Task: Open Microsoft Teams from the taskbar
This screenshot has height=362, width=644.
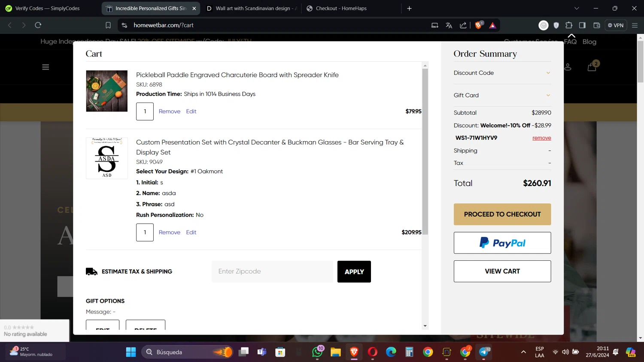Action: 262,352
